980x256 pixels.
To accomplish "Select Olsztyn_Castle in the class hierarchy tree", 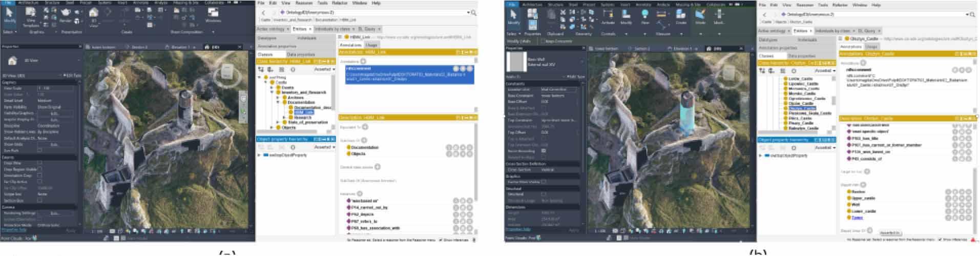I will coord(802,108).
